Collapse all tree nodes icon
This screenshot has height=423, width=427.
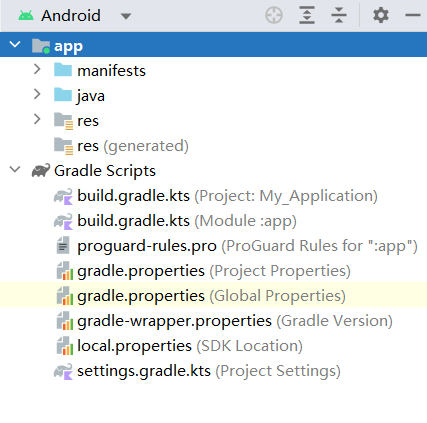(339, 15)
